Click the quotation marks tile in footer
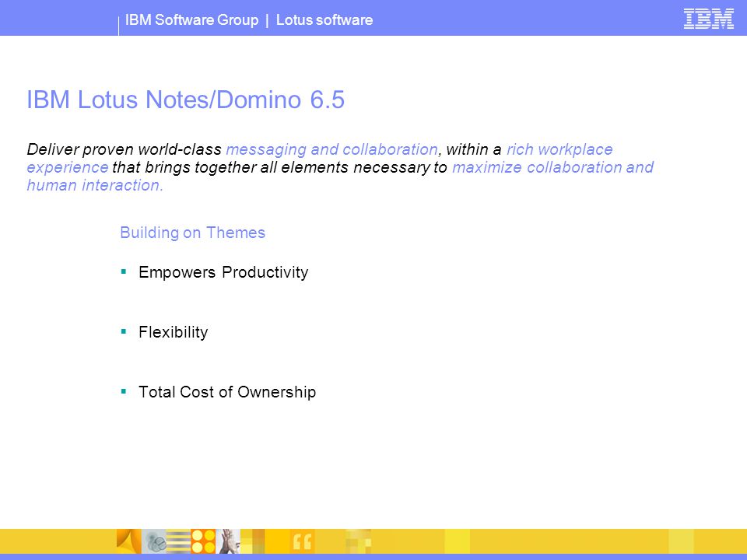Viewport: 747px width, 560px height. (302, 541)
